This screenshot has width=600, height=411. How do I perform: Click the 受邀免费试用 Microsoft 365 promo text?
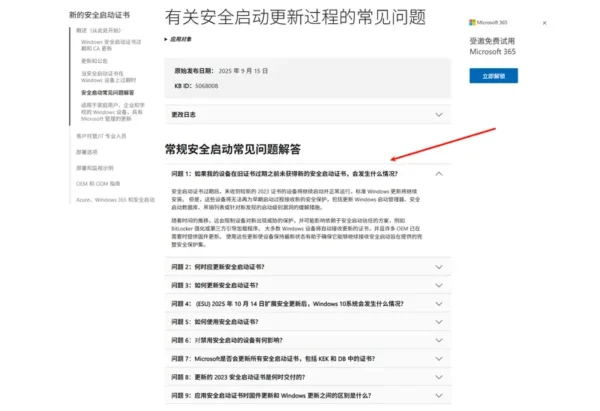coord(492,46)
